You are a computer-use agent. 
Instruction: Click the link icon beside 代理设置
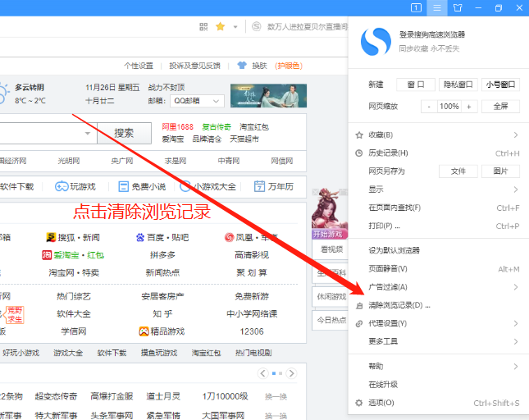[359, 323]
